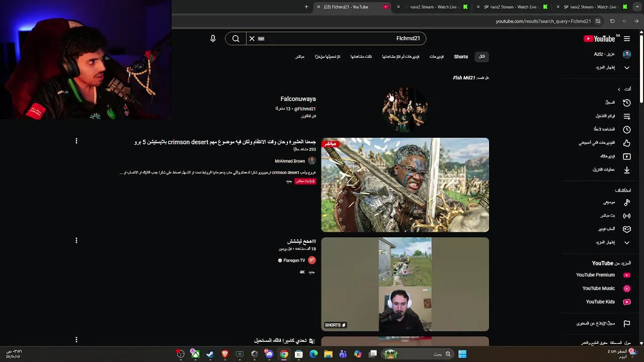Open the Aziz account avatar

click(x=627, y=54)
